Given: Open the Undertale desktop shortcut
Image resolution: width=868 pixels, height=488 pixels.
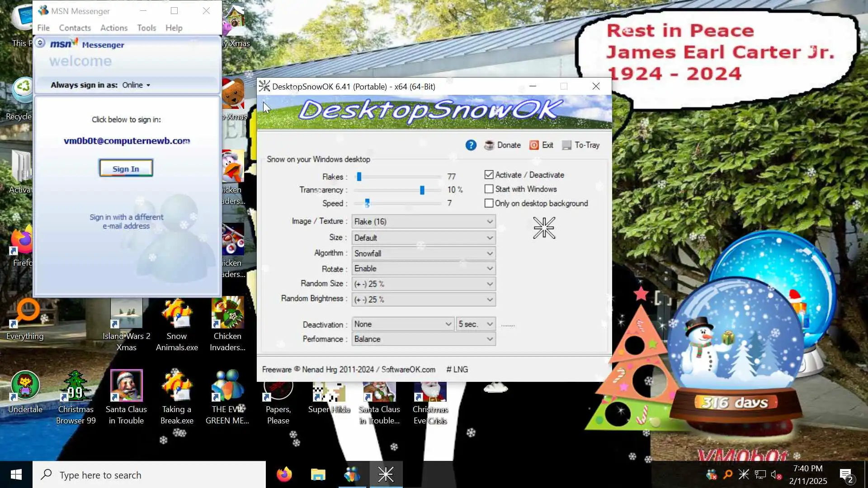Looking at the screenshot, I should [25, 391].
